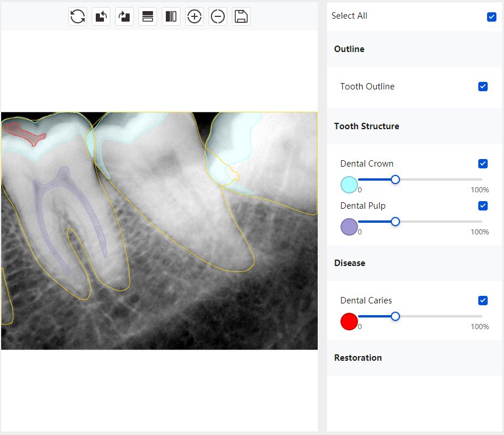This screenshot has width=504, height=435.
Task: Flip the image vertically
Action: tap(148, 16)
